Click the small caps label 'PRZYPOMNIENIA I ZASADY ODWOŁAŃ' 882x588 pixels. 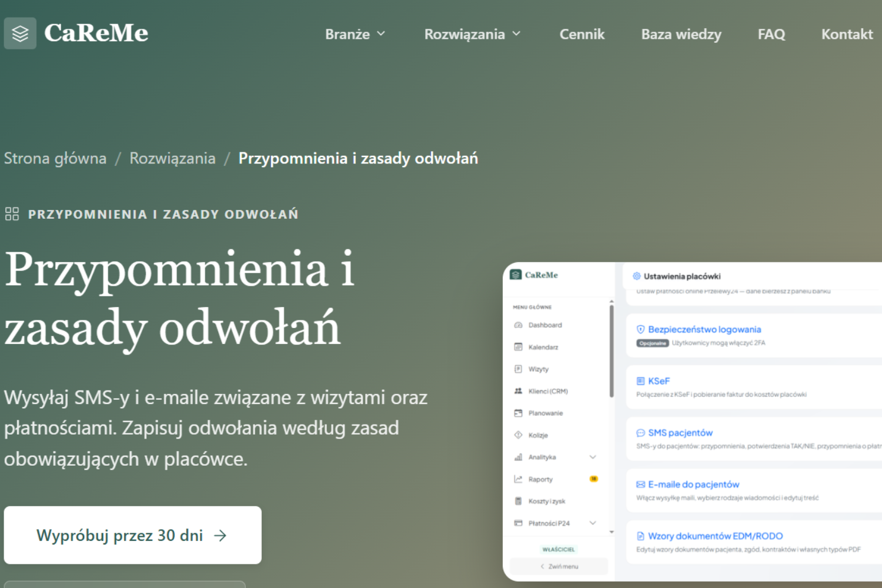pos(163,214)
